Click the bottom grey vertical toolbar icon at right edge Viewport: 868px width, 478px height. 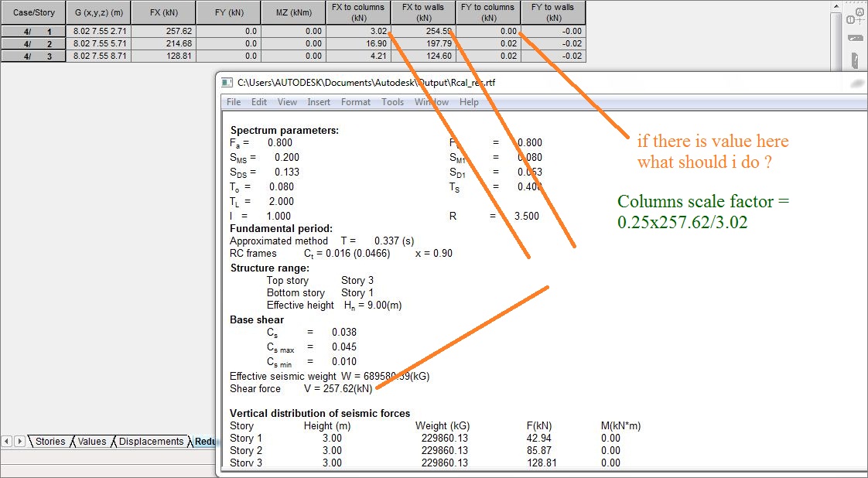856,60
